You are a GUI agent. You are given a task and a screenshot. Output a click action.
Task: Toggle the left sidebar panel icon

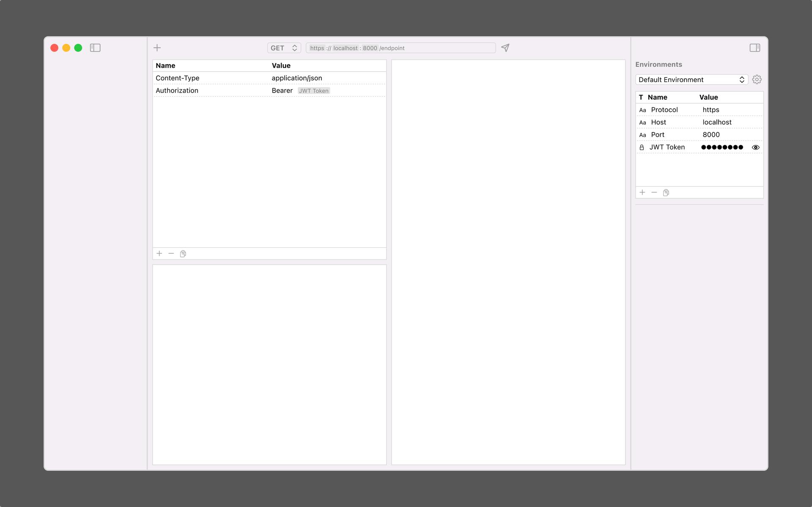point(95,48)
